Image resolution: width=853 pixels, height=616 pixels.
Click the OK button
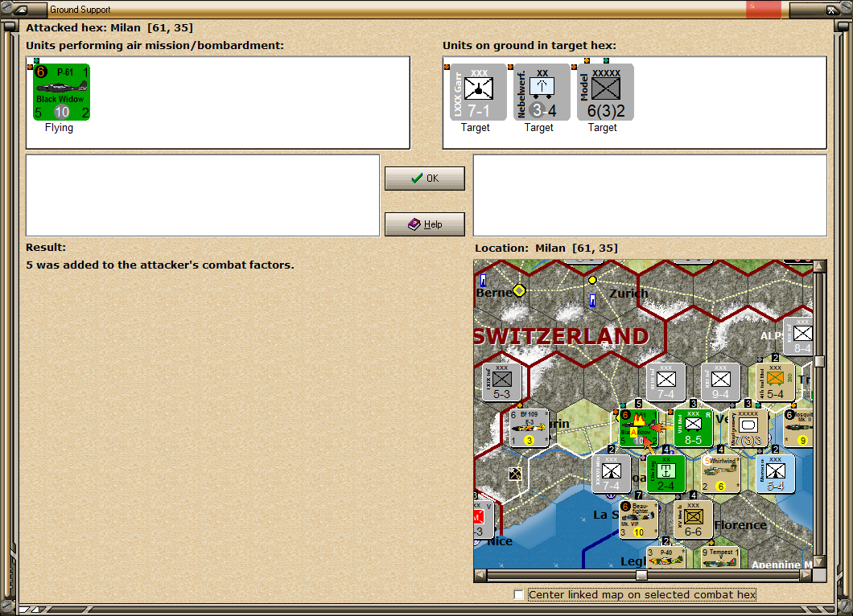[425, 179]
